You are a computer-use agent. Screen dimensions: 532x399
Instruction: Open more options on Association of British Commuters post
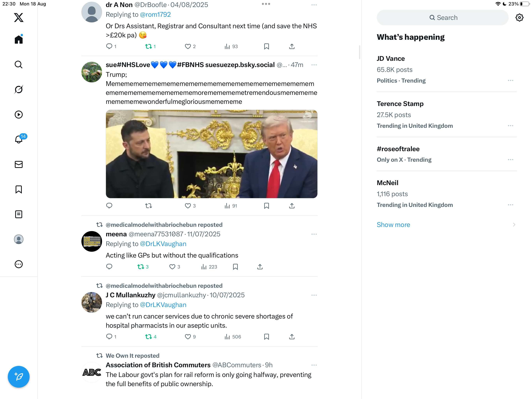[314, 365]
